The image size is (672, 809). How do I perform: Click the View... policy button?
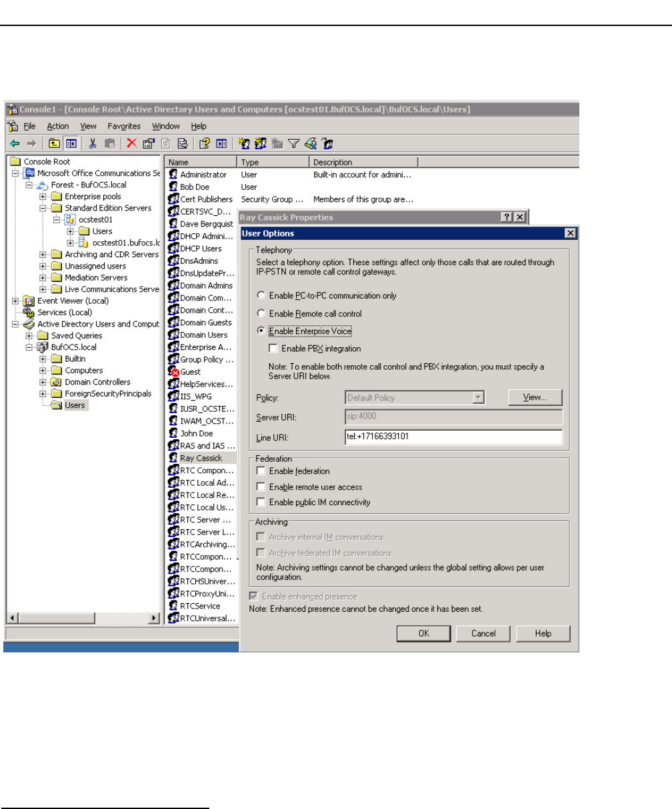535,398
